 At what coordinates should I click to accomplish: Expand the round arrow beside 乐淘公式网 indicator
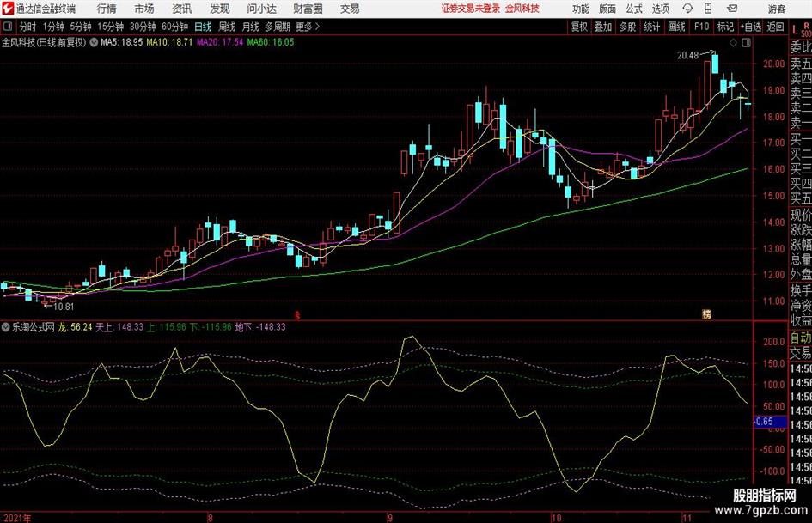6,326
